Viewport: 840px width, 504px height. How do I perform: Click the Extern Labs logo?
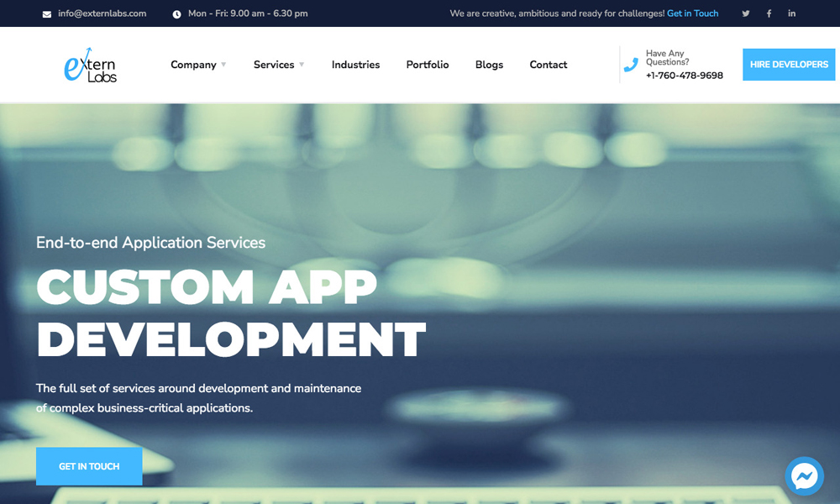pyautogui.click(x=91, y=65)
